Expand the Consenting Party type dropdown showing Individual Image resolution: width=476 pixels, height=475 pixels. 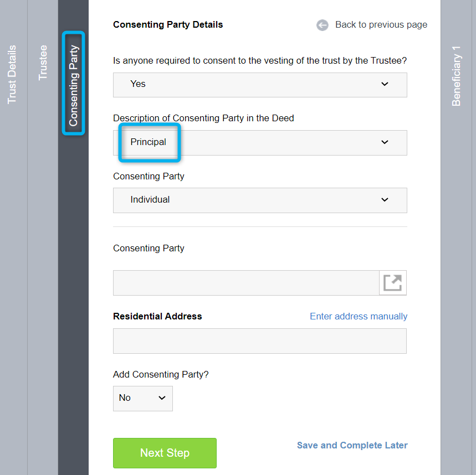click(260, 200)
